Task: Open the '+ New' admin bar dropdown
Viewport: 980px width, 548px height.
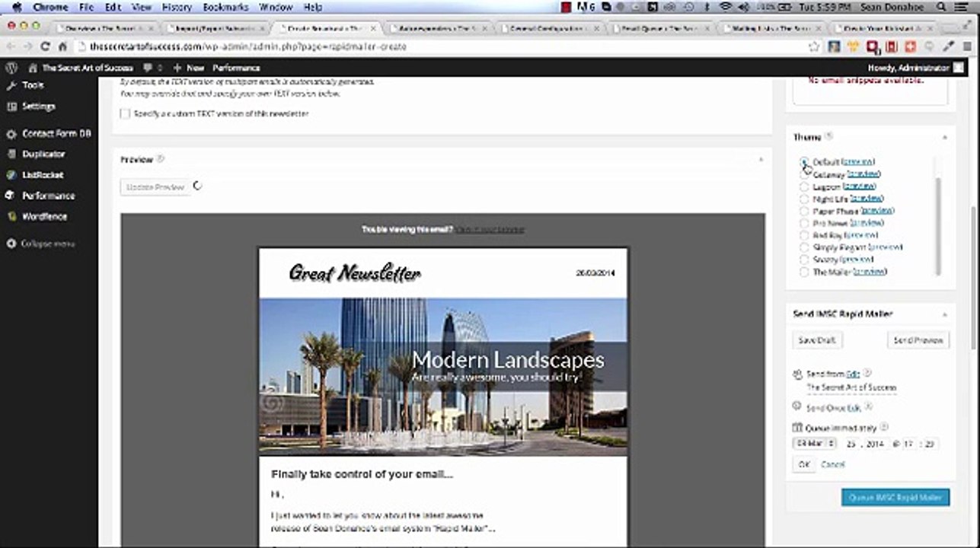Action: tap(189, 68)
